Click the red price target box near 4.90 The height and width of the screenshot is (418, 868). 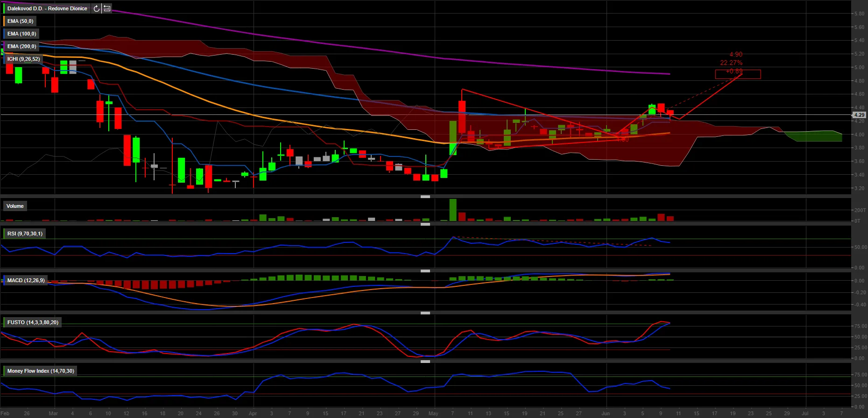[x=738, y=74]
